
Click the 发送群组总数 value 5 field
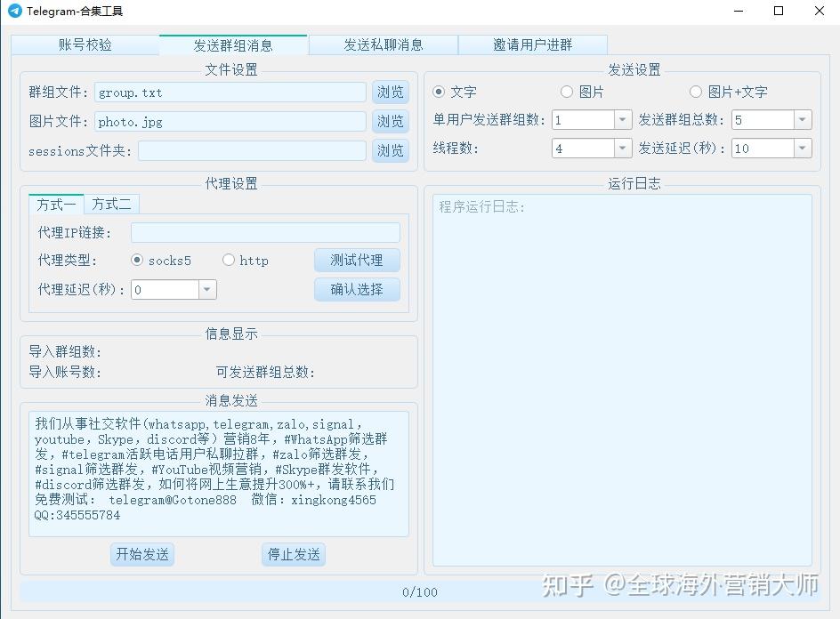763,120
